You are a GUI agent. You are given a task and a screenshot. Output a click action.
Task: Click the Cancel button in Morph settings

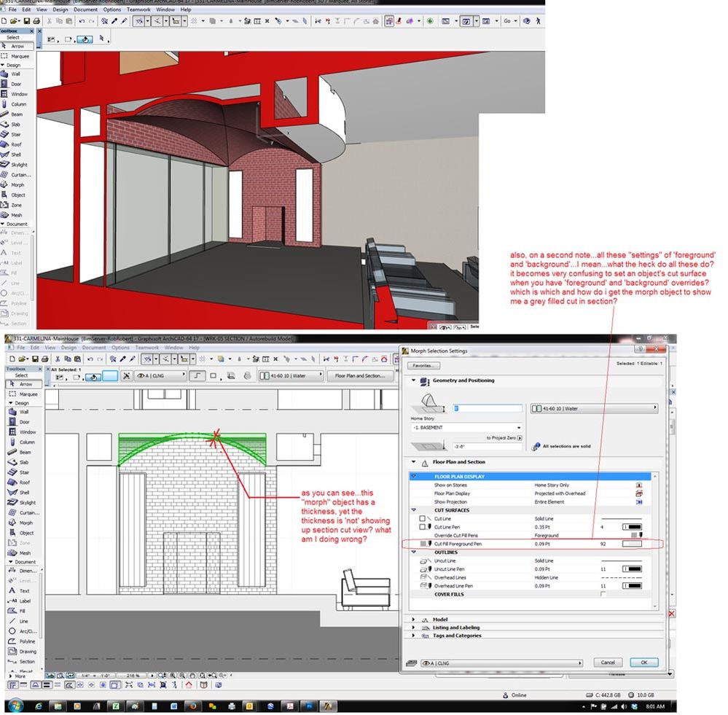[x=608, y=663]
